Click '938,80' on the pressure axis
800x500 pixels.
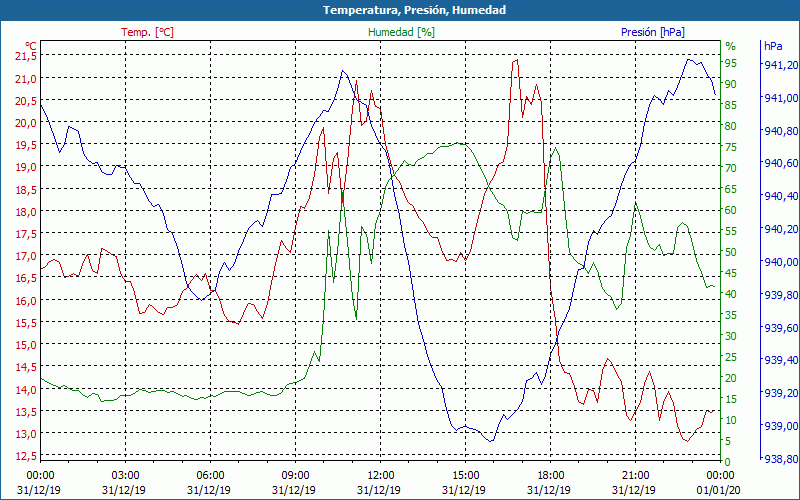[x=780, y=460]
